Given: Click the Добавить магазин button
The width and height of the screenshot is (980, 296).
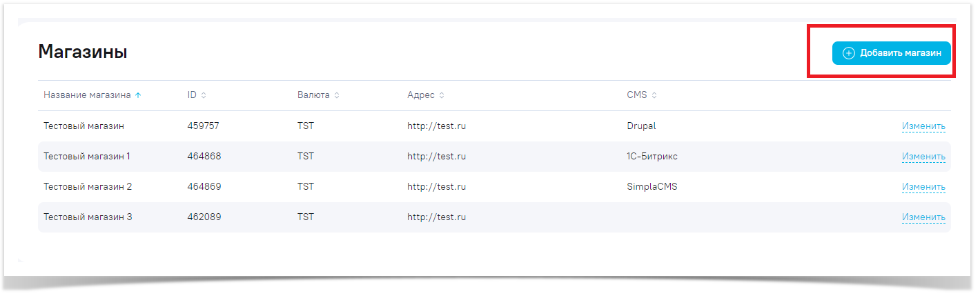Looking at the screenshot, I should [891, 53].
